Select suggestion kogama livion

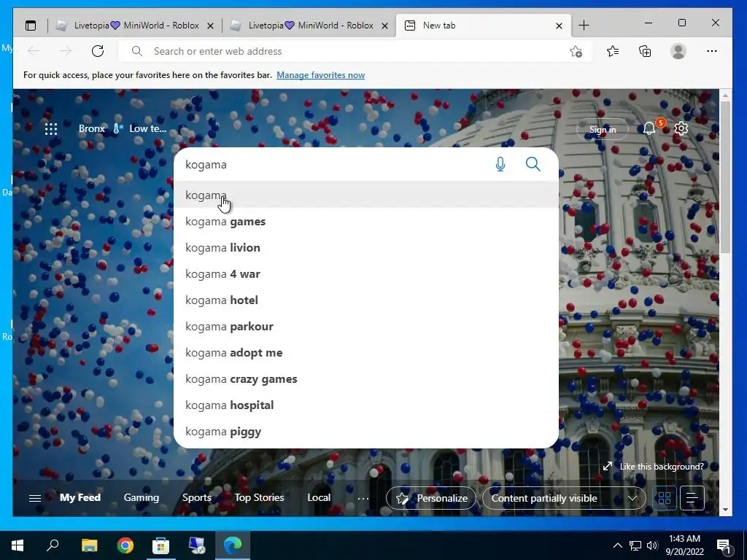pos(366,248)
